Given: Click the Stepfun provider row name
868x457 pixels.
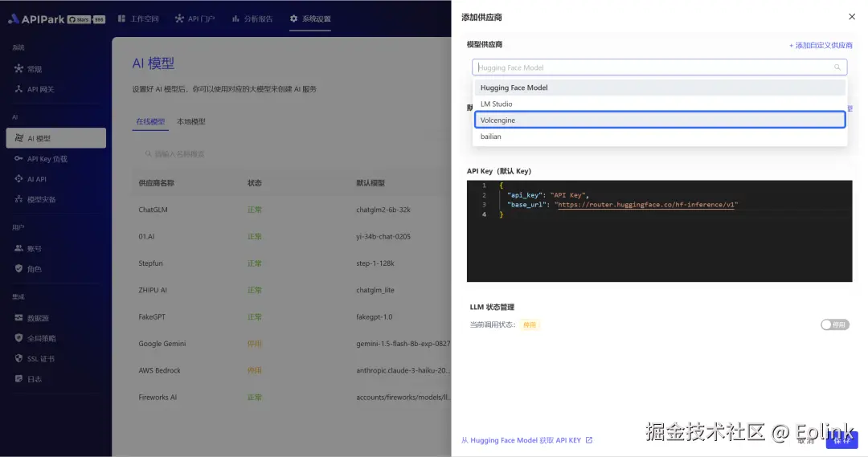Looking at the screenshot, I should tap(150, 263).
